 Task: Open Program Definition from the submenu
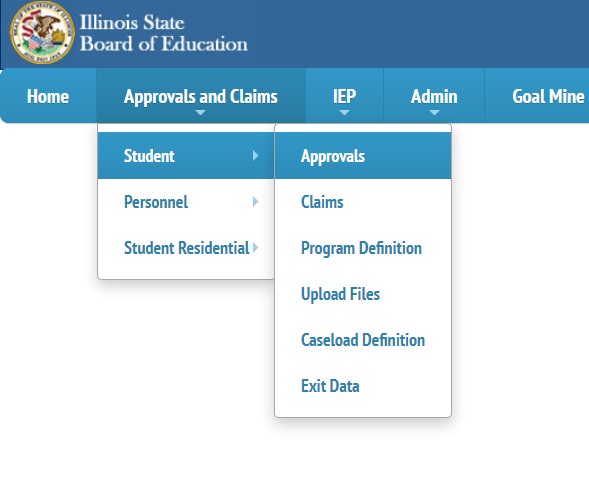tap(363, 248)
